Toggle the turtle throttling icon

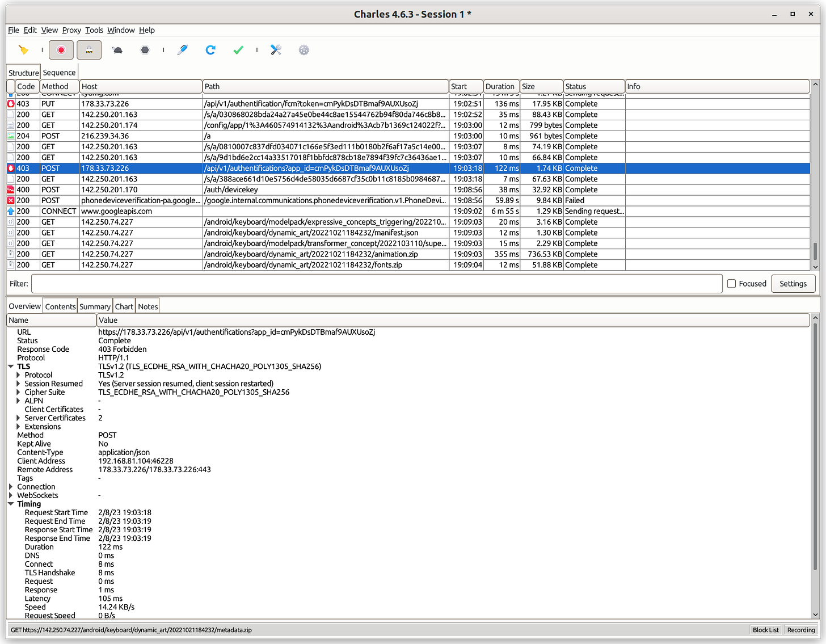tap(117, 50)
